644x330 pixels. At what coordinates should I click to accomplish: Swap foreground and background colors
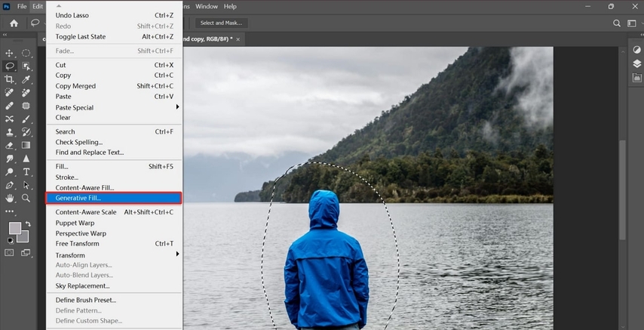[x=28, y=224]
